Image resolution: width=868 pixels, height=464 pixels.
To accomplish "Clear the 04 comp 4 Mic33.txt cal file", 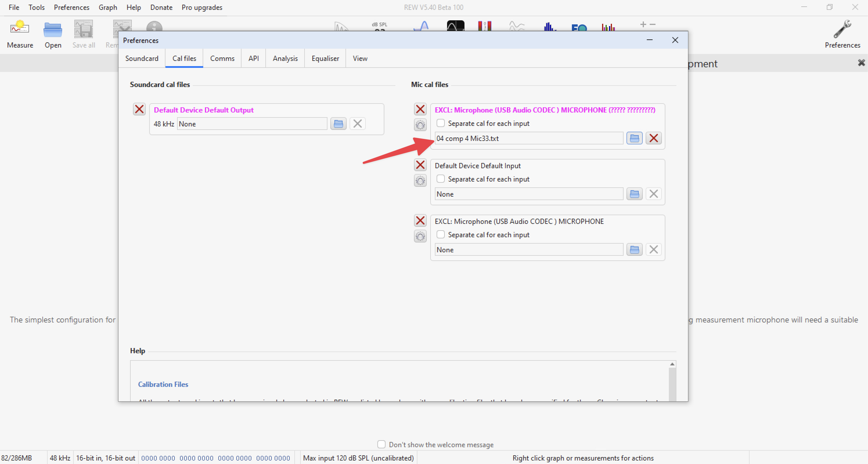I will [653, 138].
